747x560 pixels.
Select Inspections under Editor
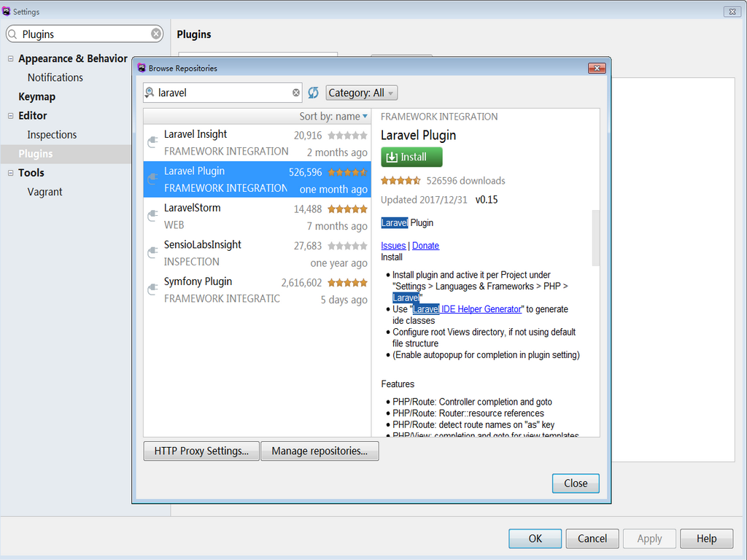(52, 135)
